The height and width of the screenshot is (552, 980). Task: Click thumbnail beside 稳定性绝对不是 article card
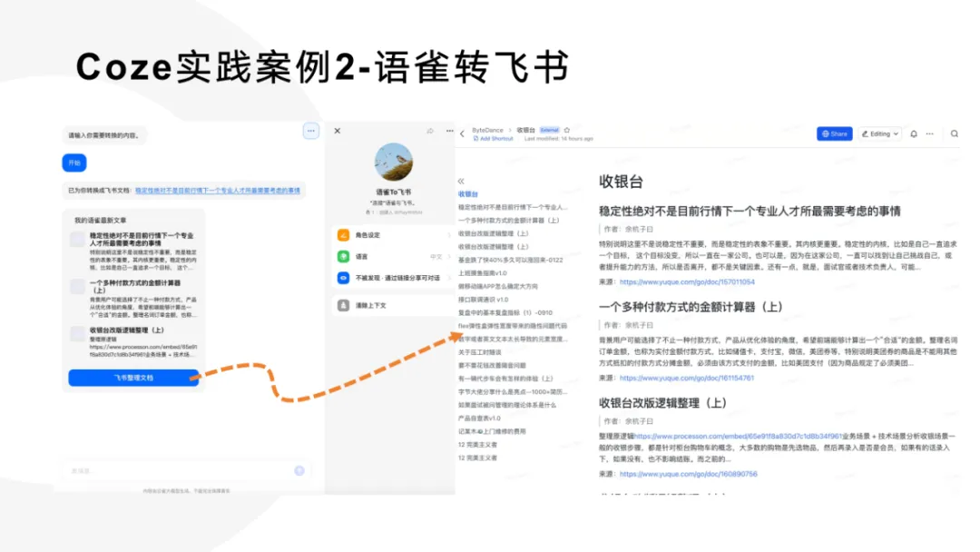pos(77,240)
